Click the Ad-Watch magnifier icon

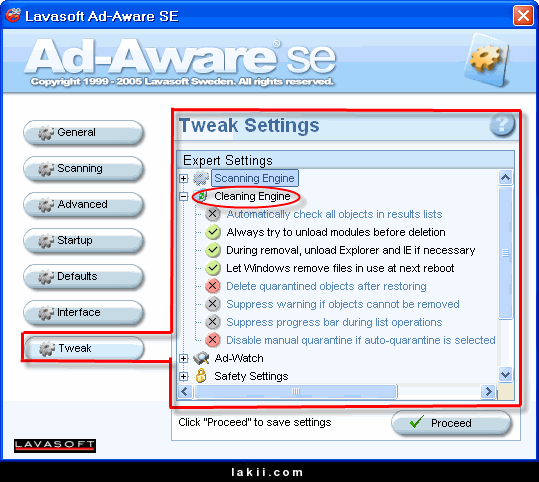(x=201, y=358)
